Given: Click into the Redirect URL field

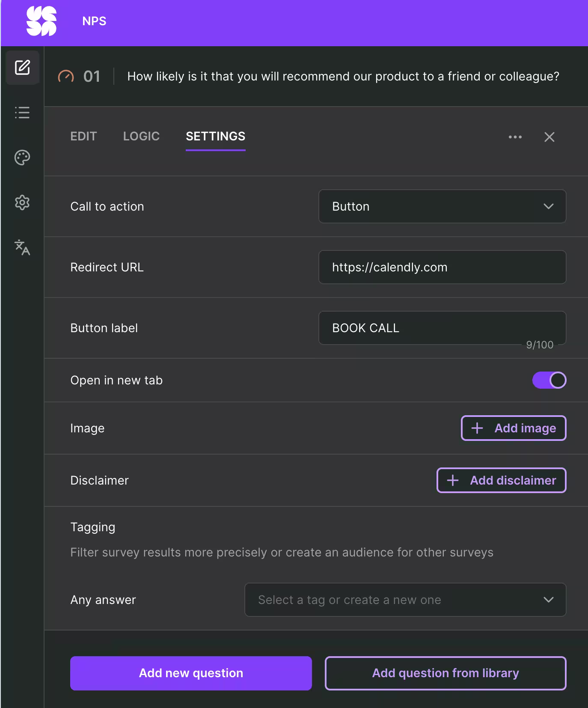Looking at the screenshot, I should (442, 267).
